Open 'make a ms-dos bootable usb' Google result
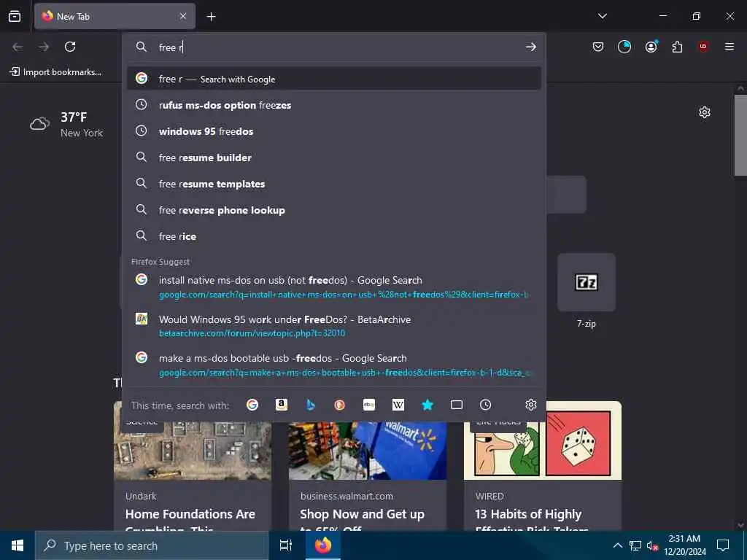Viewport: 747px width, 560px height. [334, 365]
